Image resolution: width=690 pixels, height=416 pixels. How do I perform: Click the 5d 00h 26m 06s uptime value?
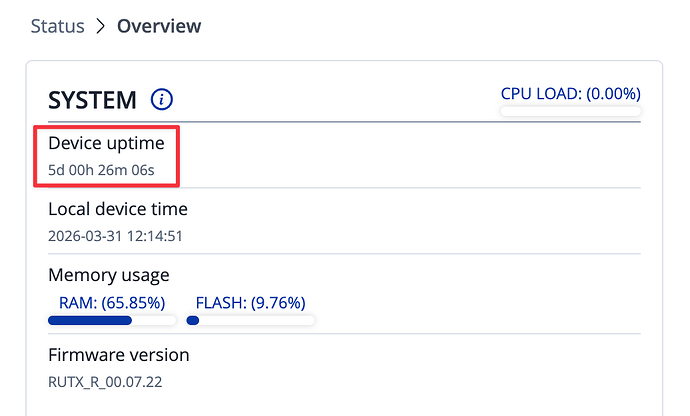[101, 169]
